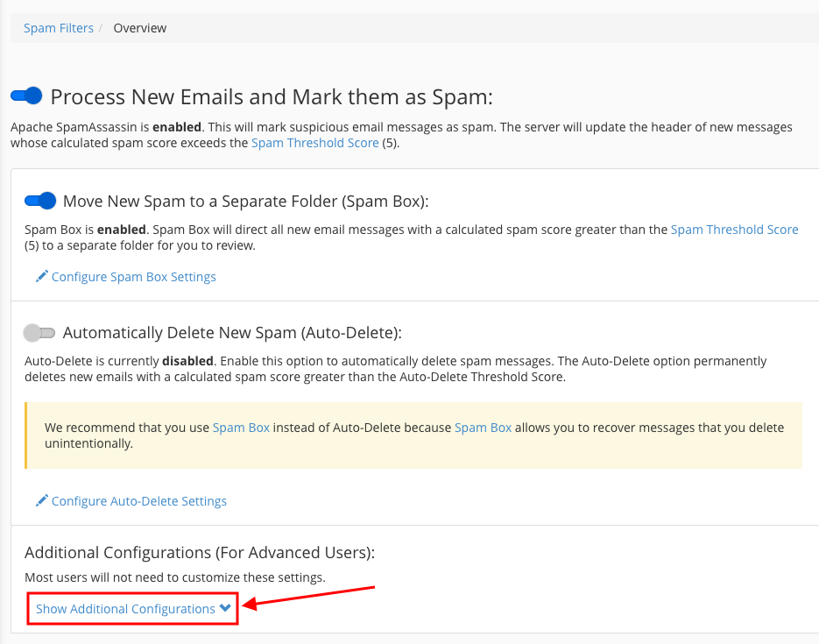Click the blue chevron after Show Additional Configurations
819x644 pixels.
pyautogui.click(x=224, y=608)
